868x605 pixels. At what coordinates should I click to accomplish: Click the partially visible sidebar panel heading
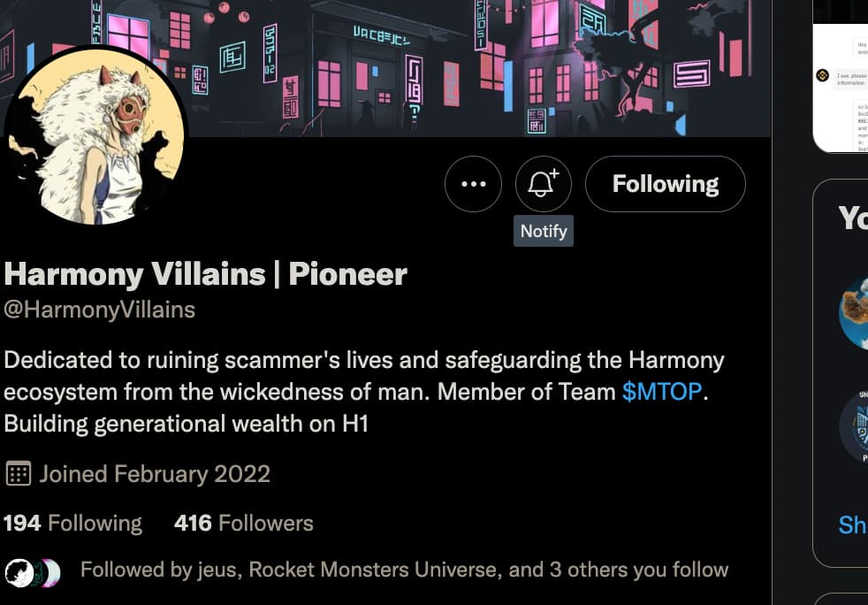(x=852, y=218)
